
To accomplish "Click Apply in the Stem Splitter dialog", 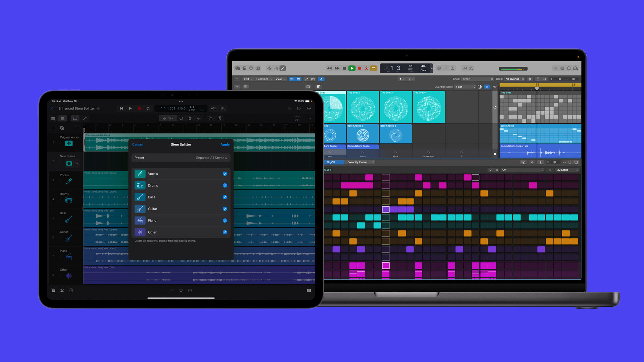I will 225,144.
